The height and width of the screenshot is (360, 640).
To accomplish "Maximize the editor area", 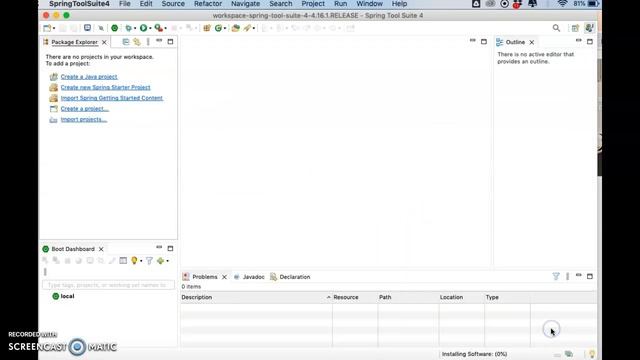I will [x=484, y=42].
